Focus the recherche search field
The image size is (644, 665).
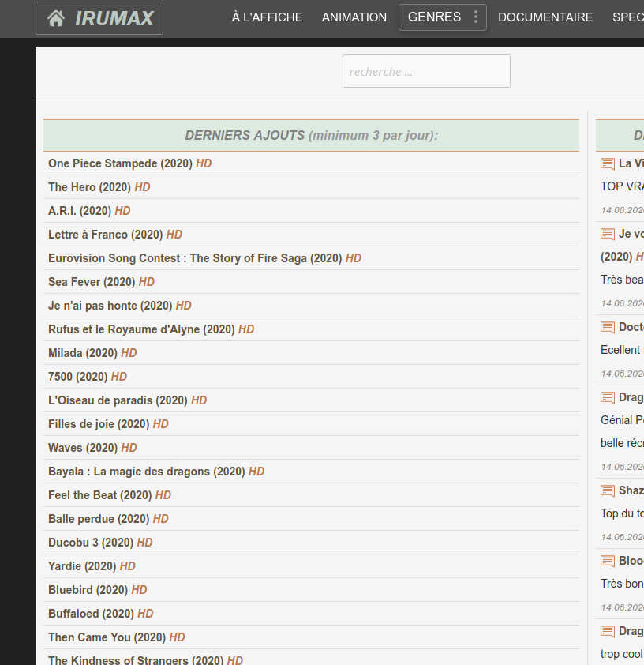pyautogui.click(x=426, y=71)
